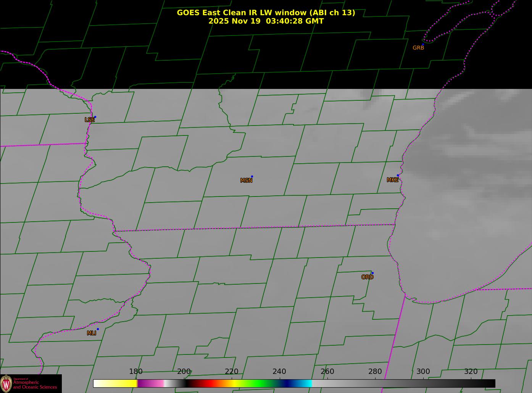The image size is (532, 393).
Task: Click the red portion of the colorbar
Action: pos(208,383)
